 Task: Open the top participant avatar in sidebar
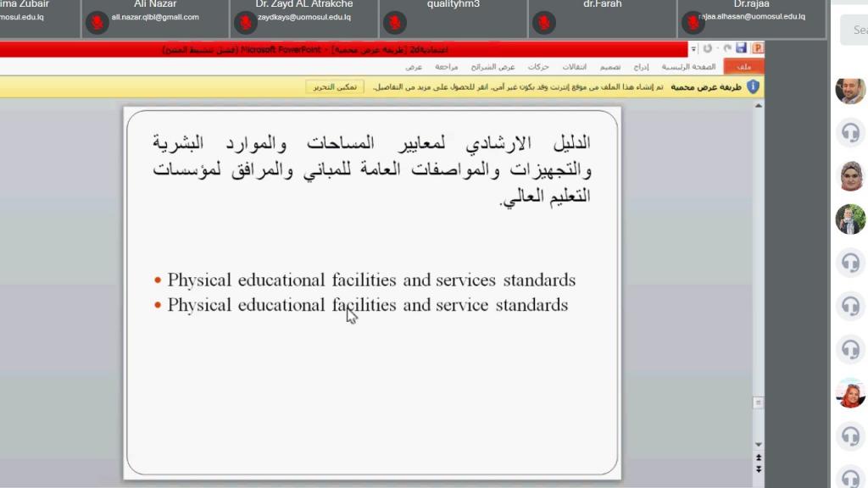tap(850, 89)
